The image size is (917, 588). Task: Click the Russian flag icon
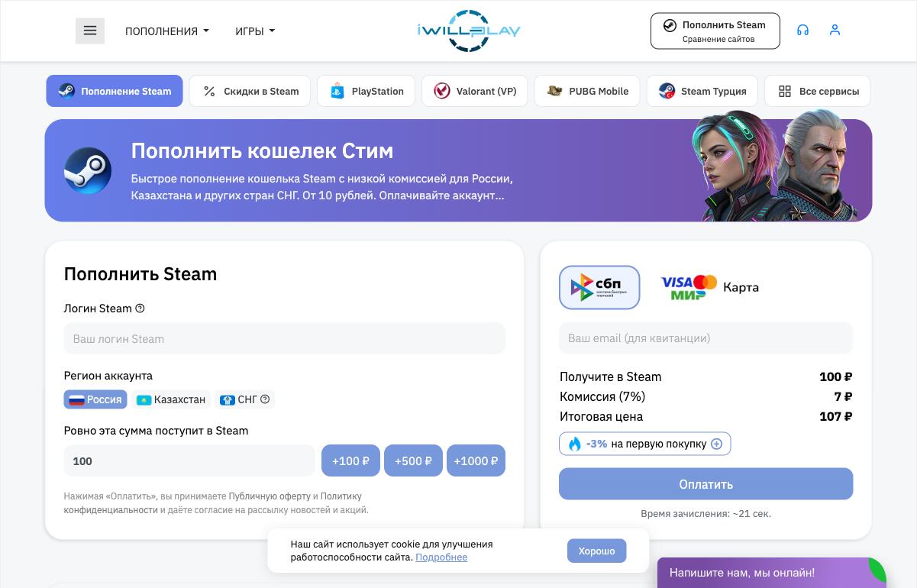point(76,399)
